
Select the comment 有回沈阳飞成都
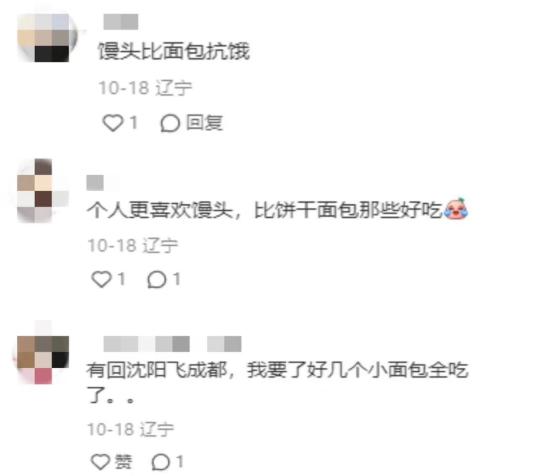pos(277,382)
